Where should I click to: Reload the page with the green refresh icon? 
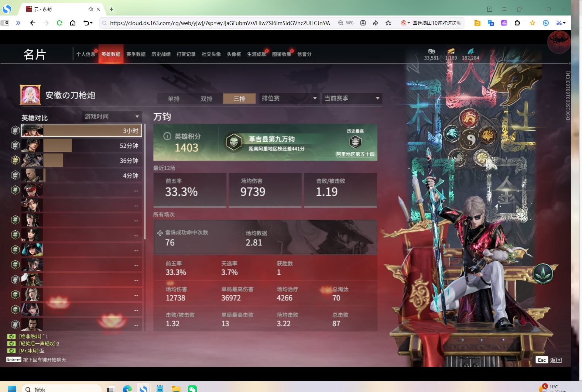click(x=59, y=23)
